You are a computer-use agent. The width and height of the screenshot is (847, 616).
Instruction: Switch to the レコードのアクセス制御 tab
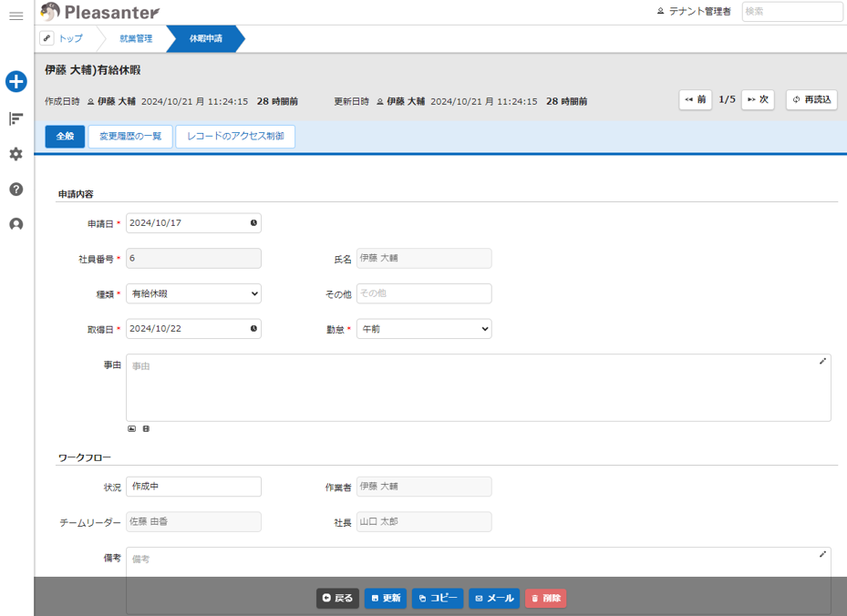(235, 137)
